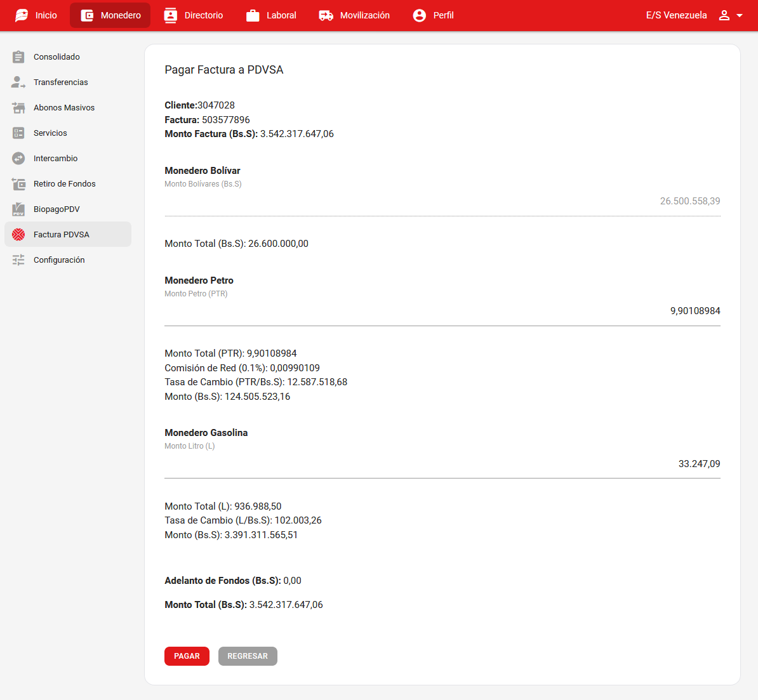Screen dimensions: 758x700
Task: Click the Servicios list icon
Action: (18, 133)
